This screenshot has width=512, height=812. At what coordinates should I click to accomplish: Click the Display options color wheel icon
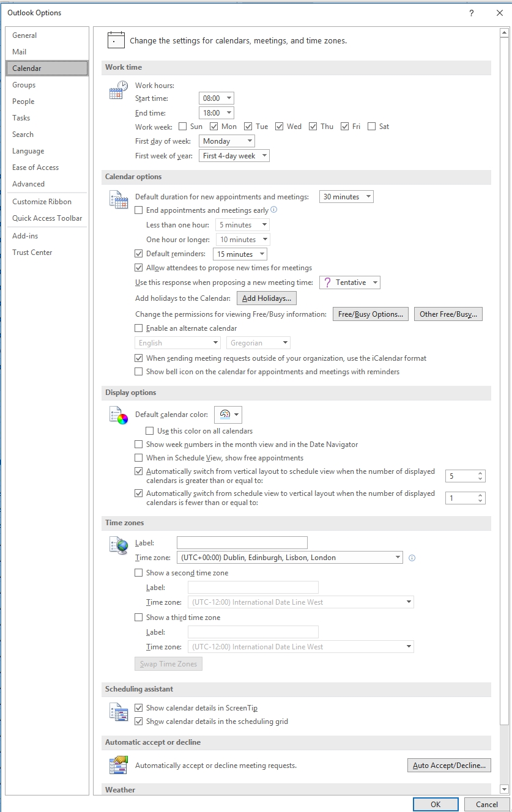pyautogui.click(x=118, y=416)
